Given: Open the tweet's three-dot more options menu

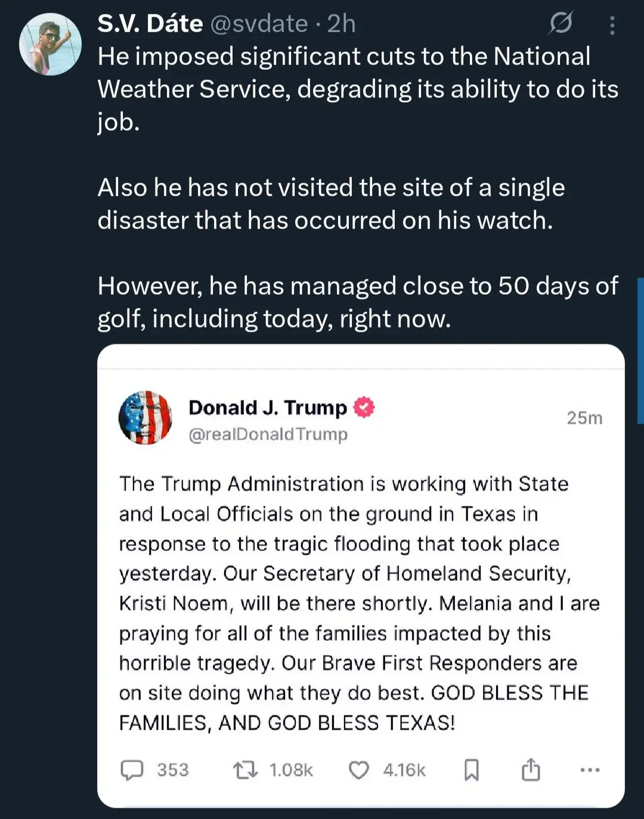Looking at the screenshot, I should point(612,25).
